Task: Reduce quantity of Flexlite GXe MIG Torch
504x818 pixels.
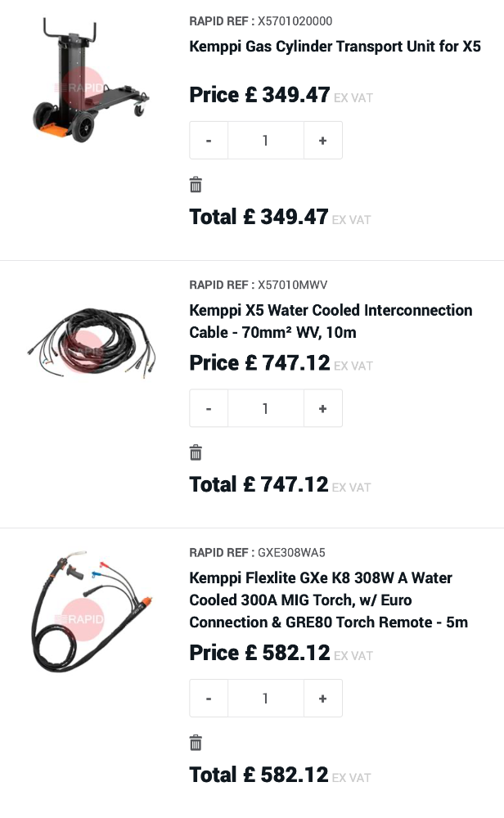Action: tap(209, 699)
